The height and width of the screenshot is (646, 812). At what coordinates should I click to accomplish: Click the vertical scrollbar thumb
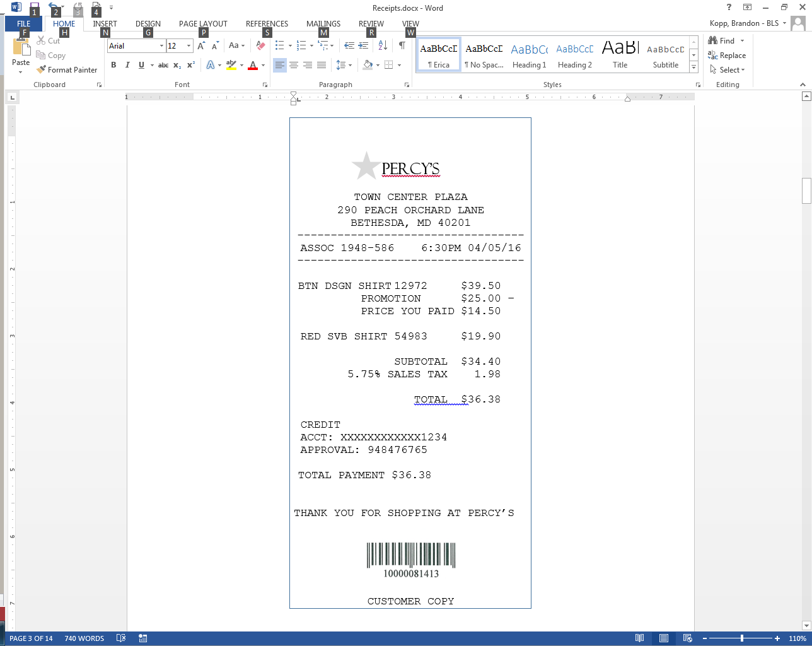pos(806,191)
